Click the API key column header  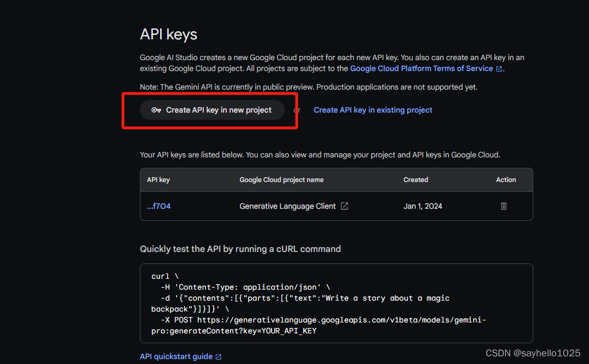click(158, 180)
